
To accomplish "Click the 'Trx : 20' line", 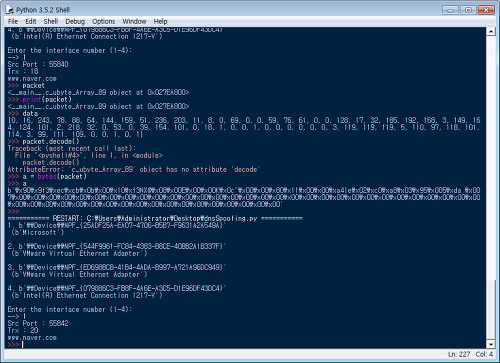I will (x=23, y=330).
